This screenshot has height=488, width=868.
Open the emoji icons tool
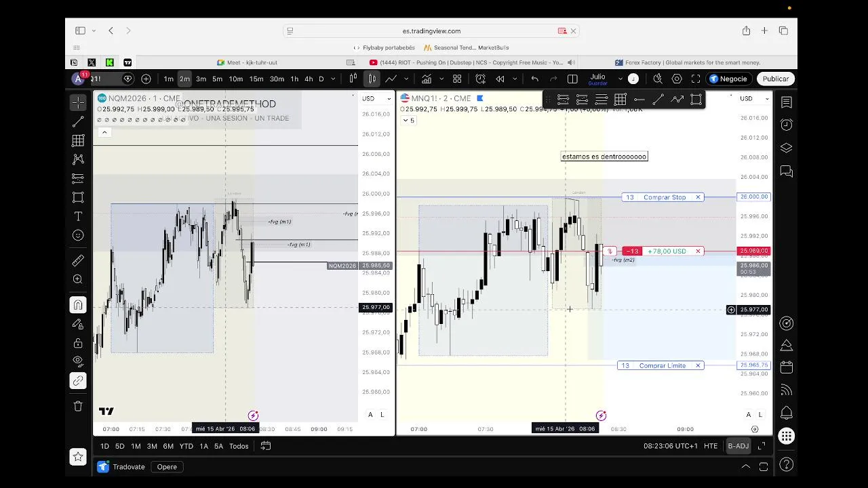78,235
